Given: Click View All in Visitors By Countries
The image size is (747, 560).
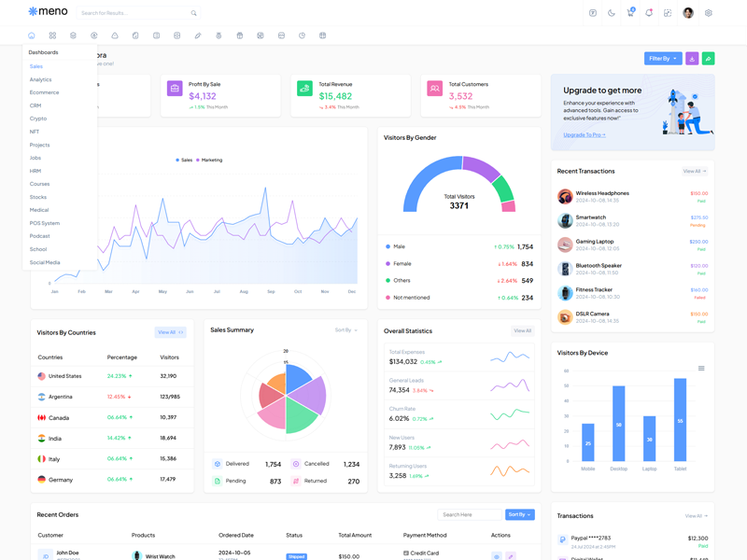Looking at the screenshot, I should point(170,332).
